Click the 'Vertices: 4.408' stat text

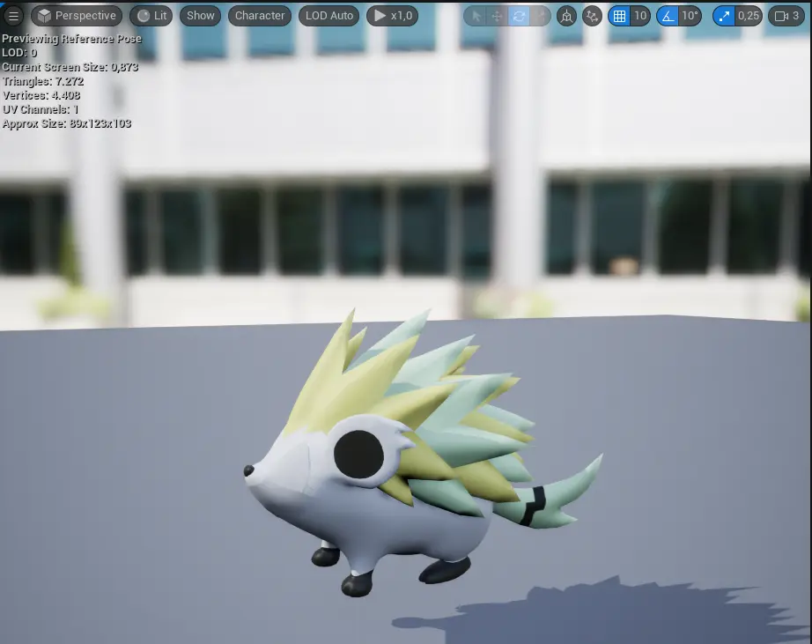[x=41, y=95]
